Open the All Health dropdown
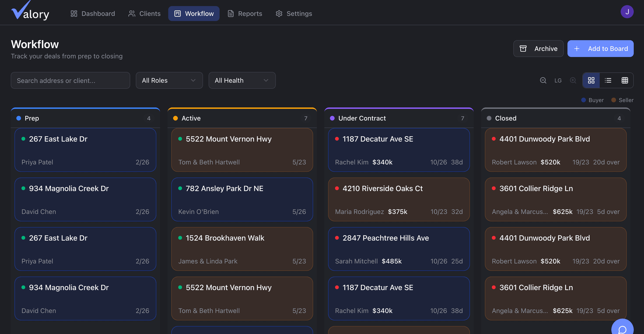Image resolution: width=644 pixels, height=334 pixels. click(x=242, y=80)
